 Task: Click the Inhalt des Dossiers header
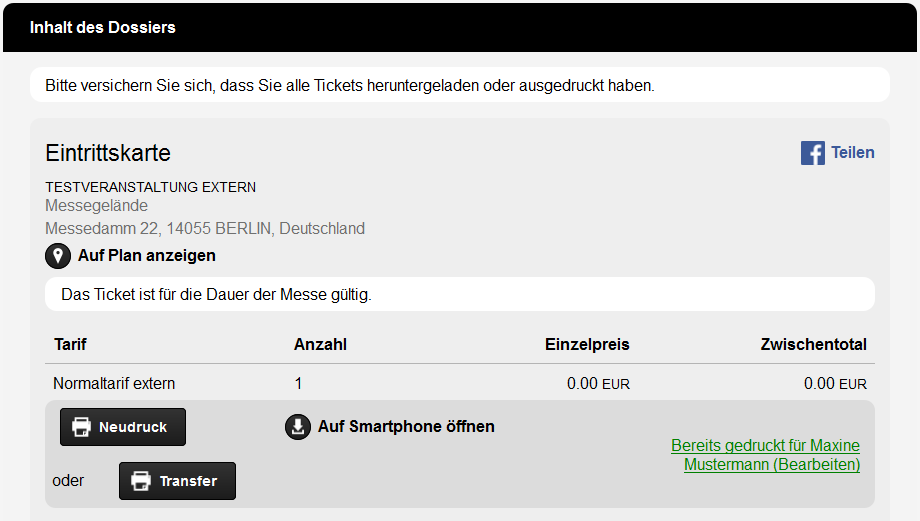tap(103, 28)
